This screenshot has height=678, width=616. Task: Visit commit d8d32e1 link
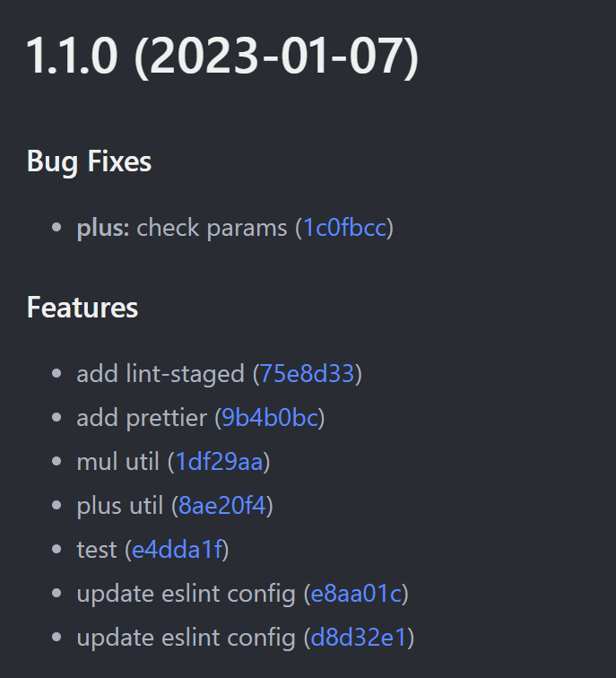click(x=359, y=638)
